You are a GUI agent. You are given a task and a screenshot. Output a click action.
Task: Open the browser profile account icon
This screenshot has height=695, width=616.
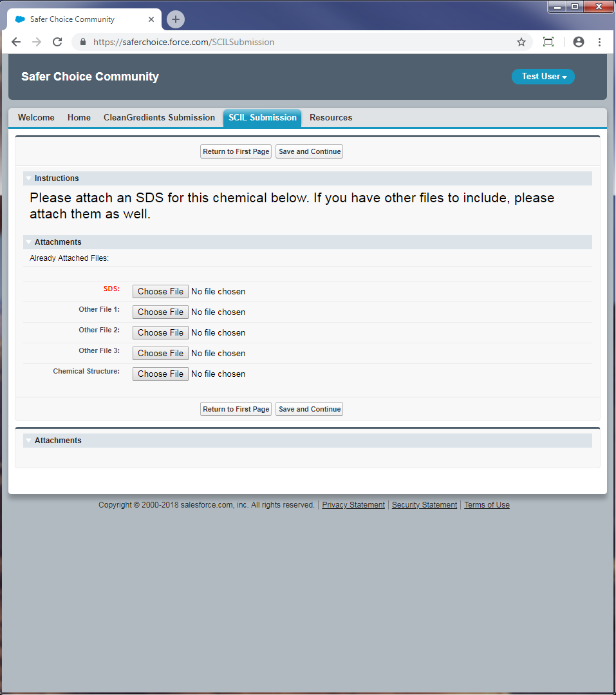[579, 42]
